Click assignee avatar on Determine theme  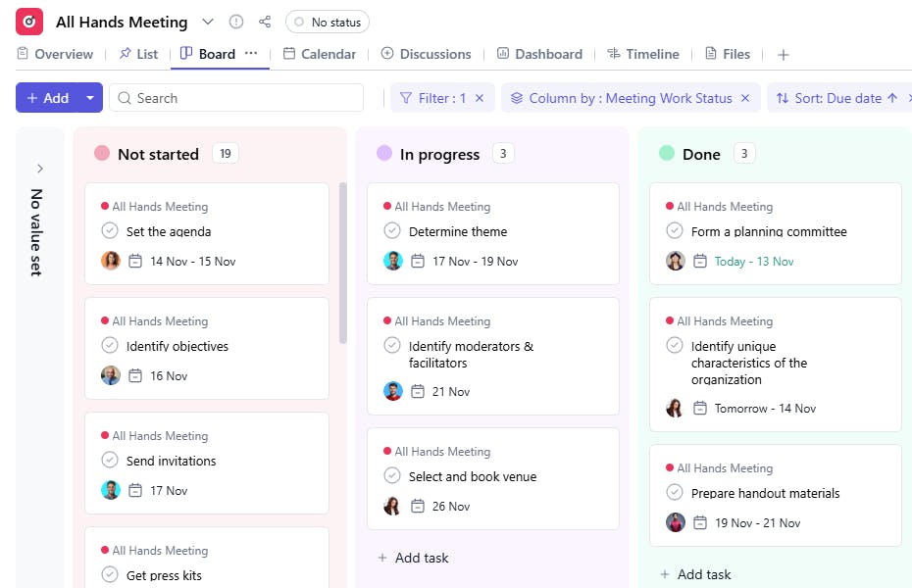[x=393, y=261]
